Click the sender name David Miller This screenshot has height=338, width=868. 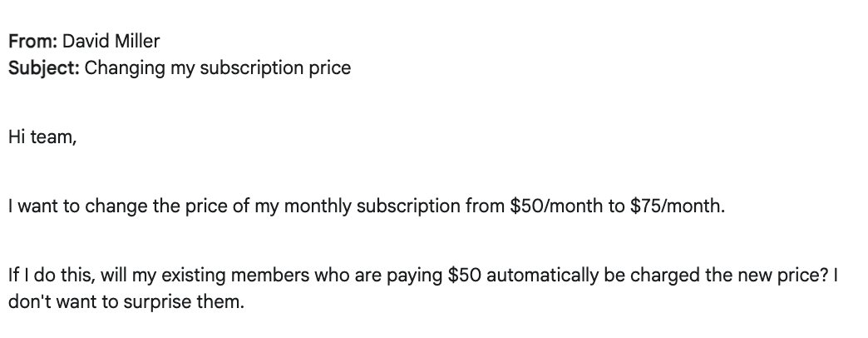[111, 41]
